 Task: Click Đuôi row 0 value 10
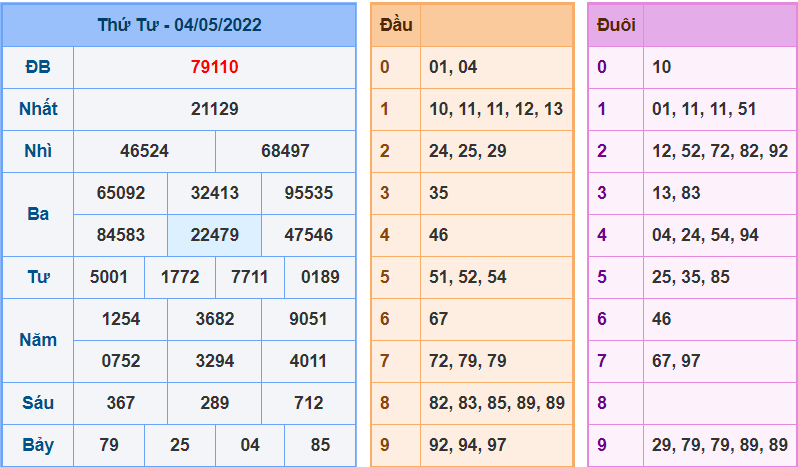click(x=662, y=67)
